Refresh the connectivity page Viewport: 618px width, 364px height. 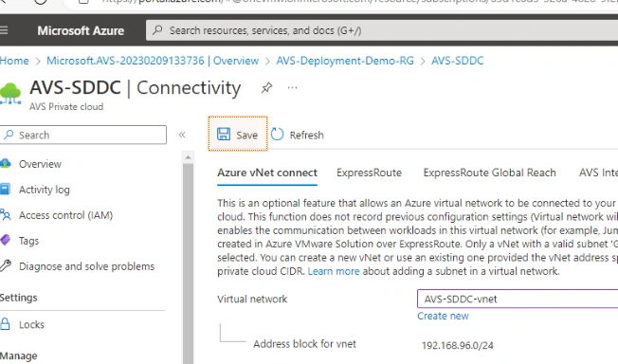[298, 135]
